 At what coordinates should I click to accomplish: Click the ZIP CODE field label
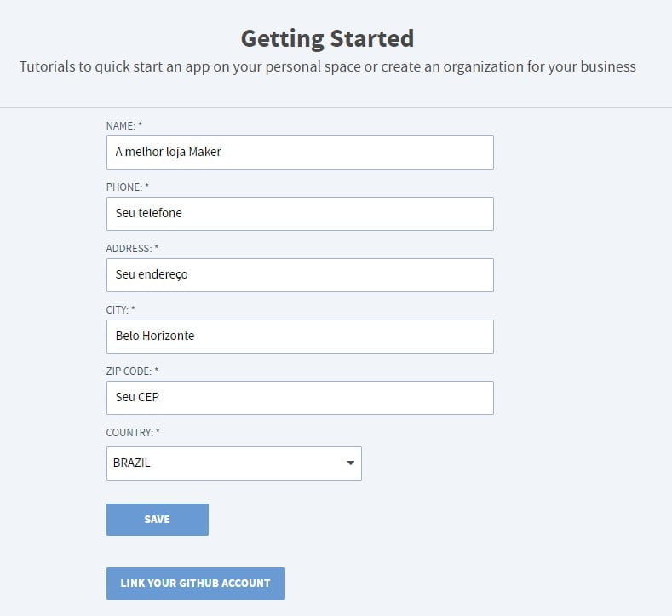pos(132,371)
